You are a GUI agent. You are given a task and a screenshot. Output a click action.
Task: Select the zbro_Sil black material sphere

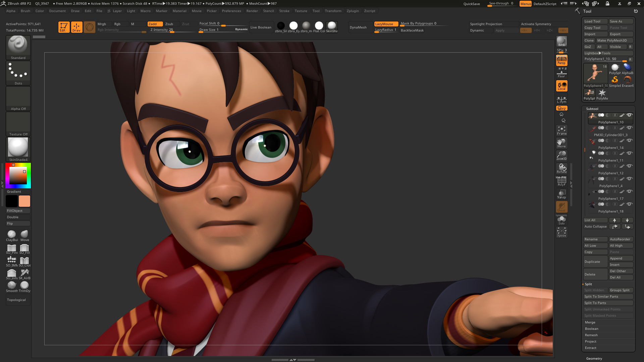click(281, 27)
